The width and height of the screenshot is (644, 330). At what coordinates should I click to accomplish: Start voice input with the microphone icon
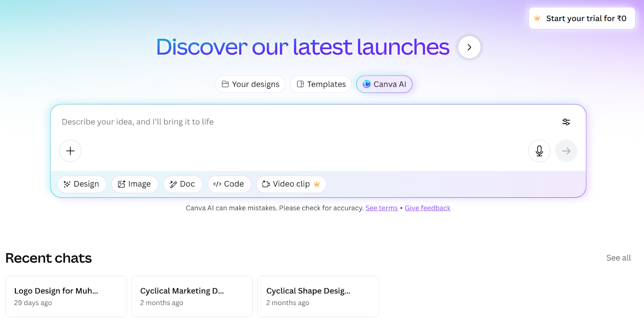(539, 151)
